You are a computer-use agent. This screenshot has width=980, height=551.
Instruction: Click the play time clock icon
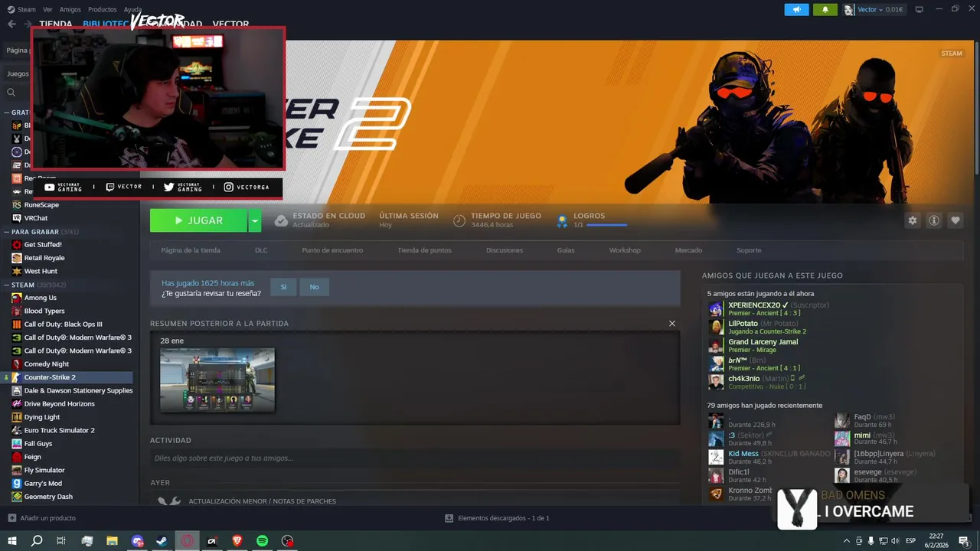459,220
